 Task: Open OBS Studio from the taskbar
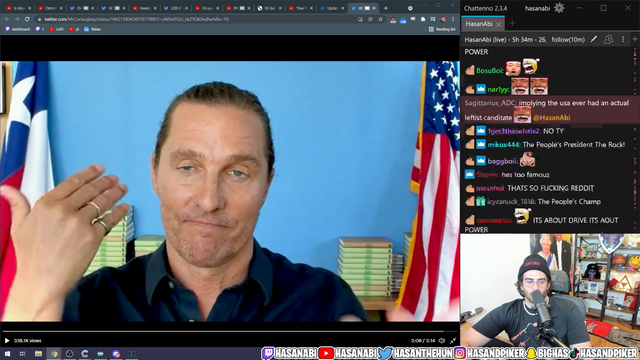tap(69, 353)
